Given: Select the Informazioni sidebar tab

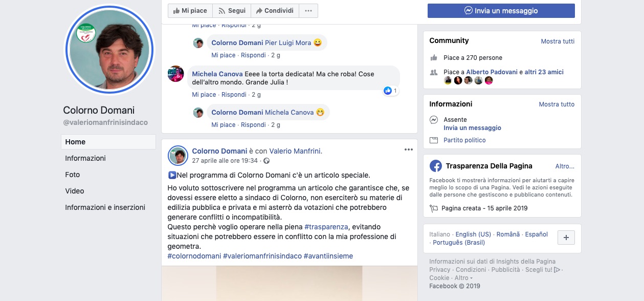Looking at the screenshot, I should [85, 158].
